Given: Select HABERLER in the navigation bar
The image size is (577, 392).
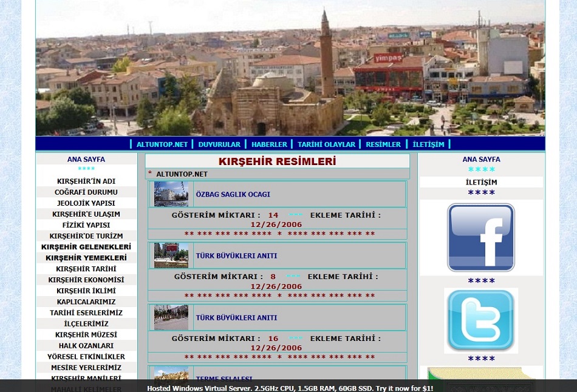Looking at the screenshot, I should (x=269, y=144).
